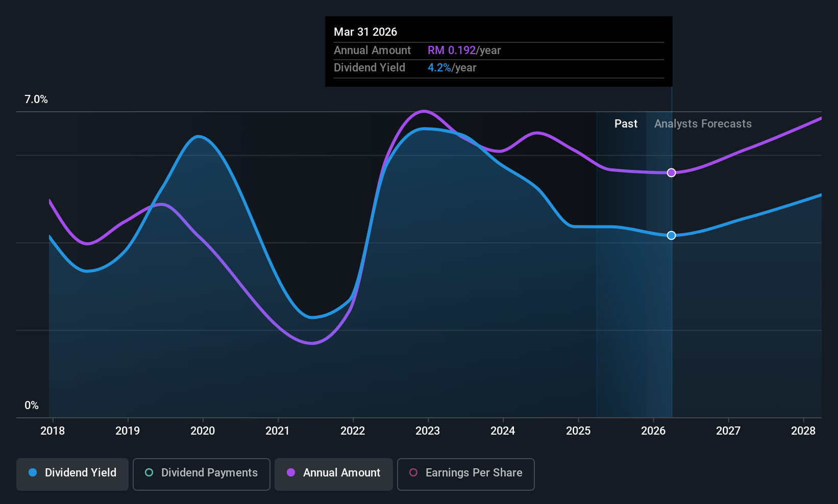Select the purple Annual Amount data point marker
This screenshot has width=838, height=504.
[672, 173]
